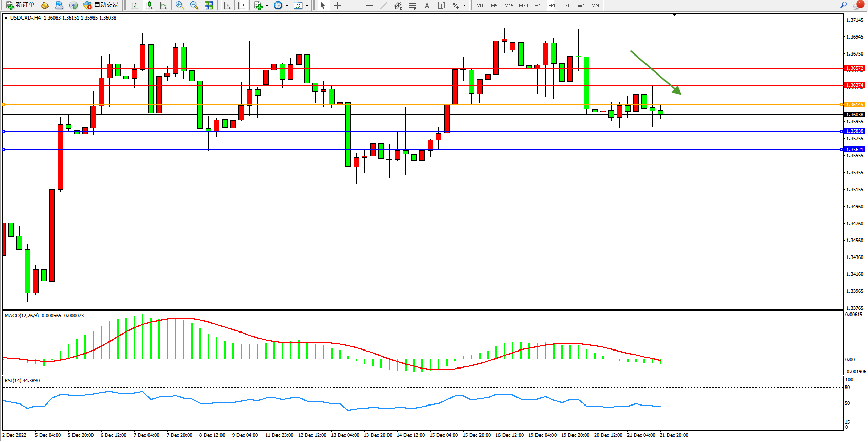
Task: Click the New Order (新订单) button
Action: (21, 5)
